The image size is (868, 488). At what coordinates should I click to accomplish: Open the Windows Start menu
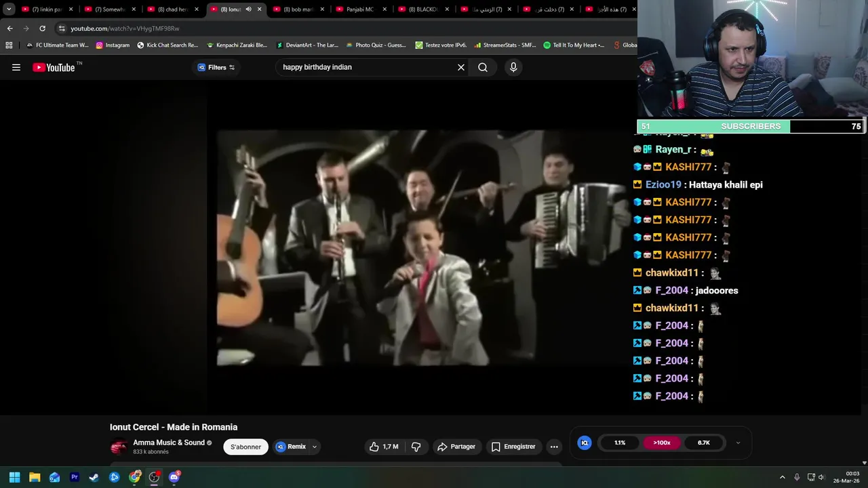click(14, 477)
